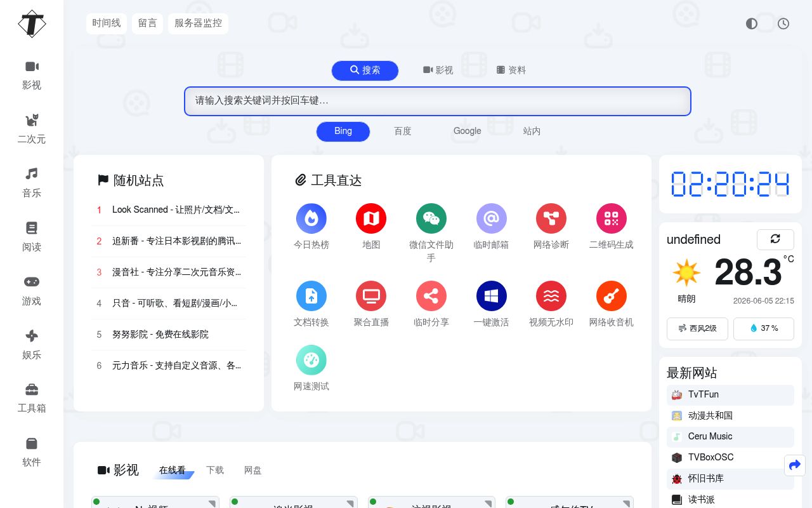Open the 网络诊断 tool

click(551, 227)
